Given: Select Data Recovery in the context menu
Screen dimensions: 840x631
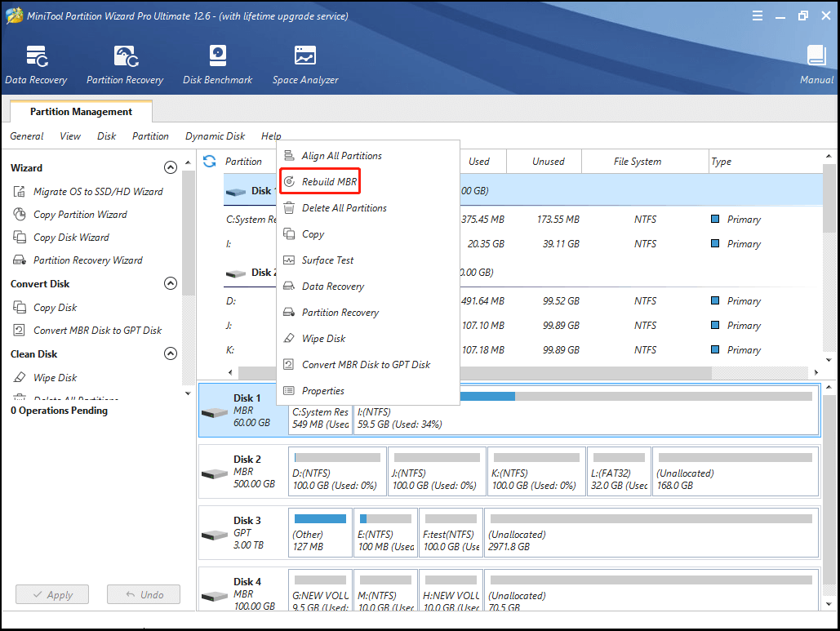Looking at the screenshot, I should [x=368, y=286].
